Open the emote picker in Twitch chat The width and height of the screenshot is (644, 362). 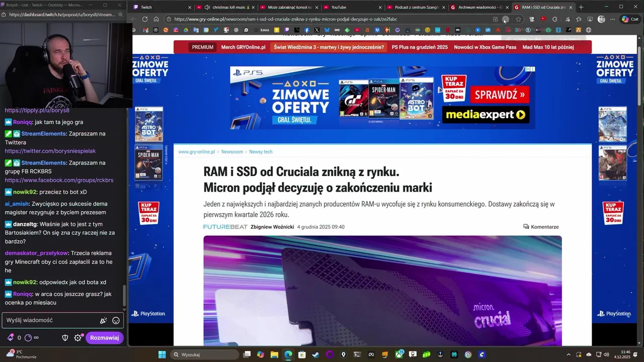point(116,320)
